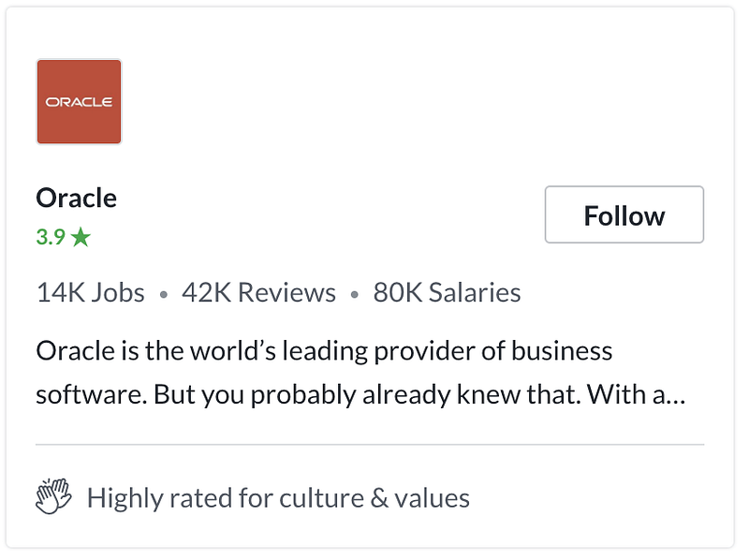Click the clapping hands icon
The height and width of the screenshot is (560, 749).
click(53, 497)
